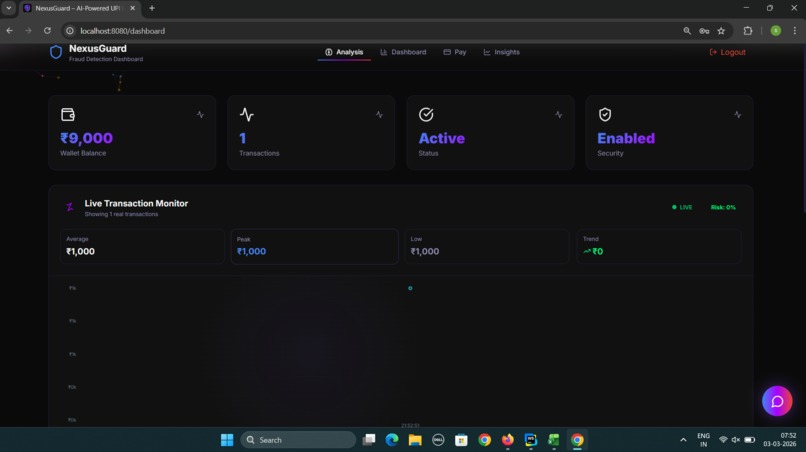This screenshot has width=806, height=452.
Task: Open the Chrome three-dot menu
Action: tap(795, 31)
